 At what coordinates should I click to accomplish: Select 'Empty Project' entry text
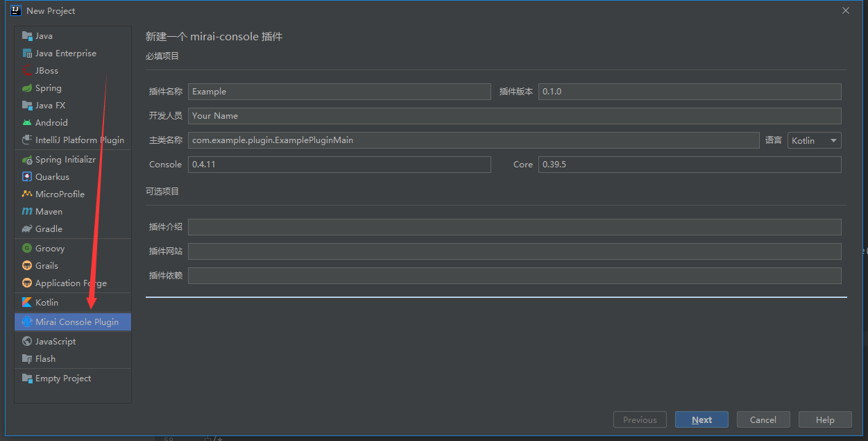(x=63, y=378)
